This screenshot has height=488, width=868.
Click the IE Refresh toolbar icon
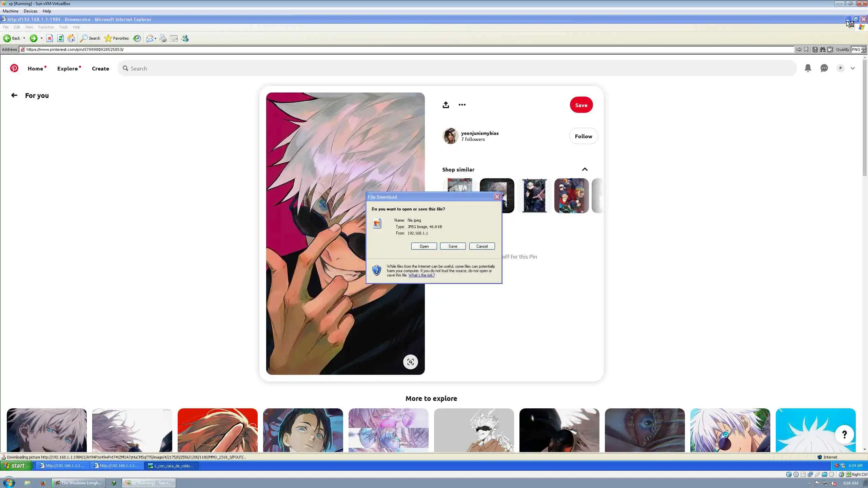(60, 38)
